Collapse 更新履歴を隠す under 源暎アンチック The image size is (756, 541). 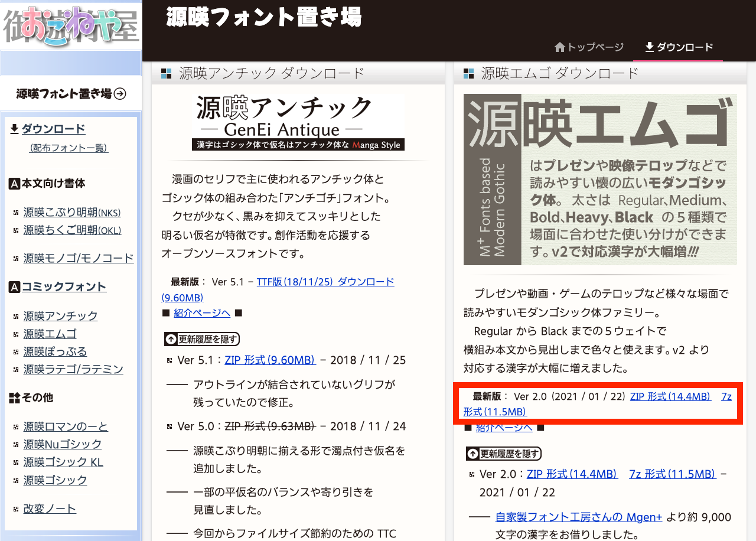(x=201, y=339)
